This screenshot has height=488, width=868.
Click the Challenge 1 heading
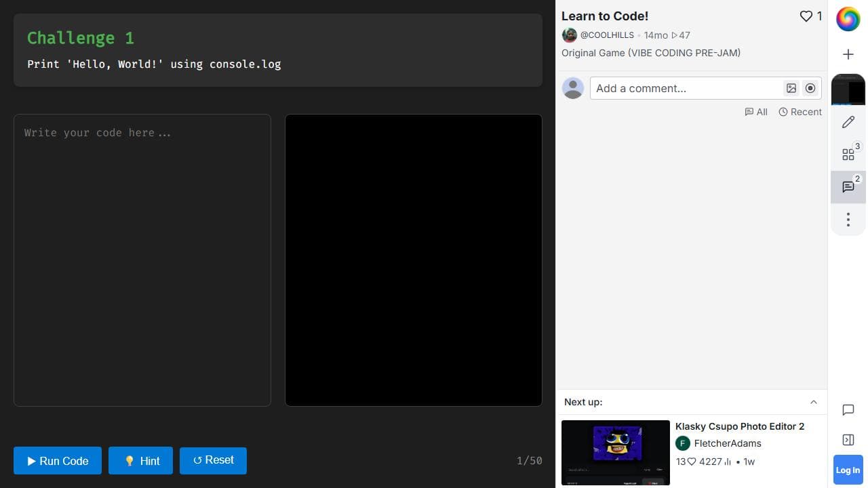pos(81,38)
